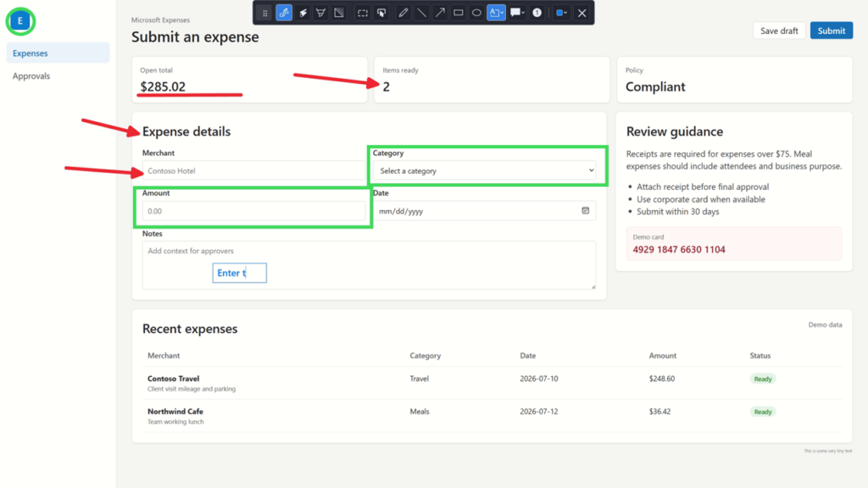
Task: Open the text box tool dropdown
Action: tap(497, 13)
